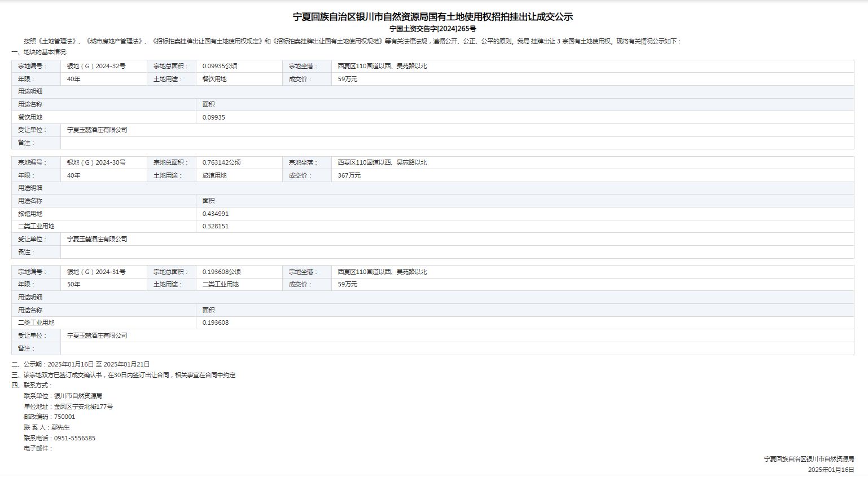Click the heading 四、联系方式
The width and height of the screenshot is (868, 477).
(32, 385)
